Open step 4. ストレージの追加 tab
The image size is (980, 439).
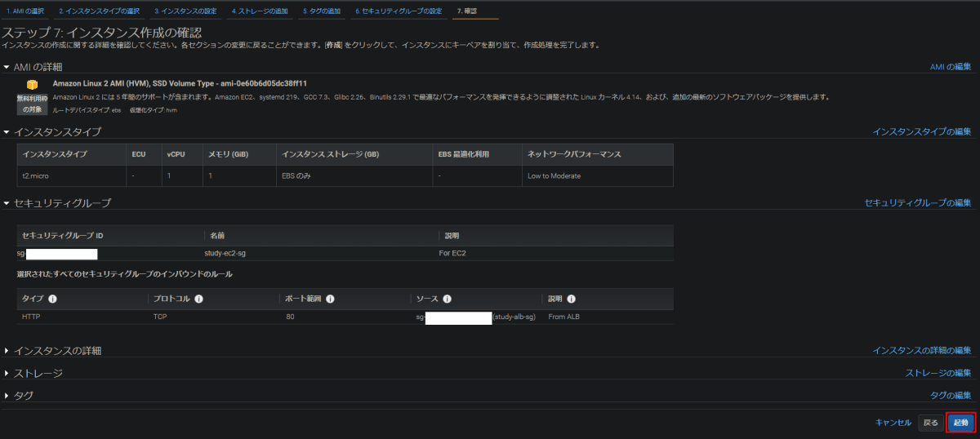[259, 11]
